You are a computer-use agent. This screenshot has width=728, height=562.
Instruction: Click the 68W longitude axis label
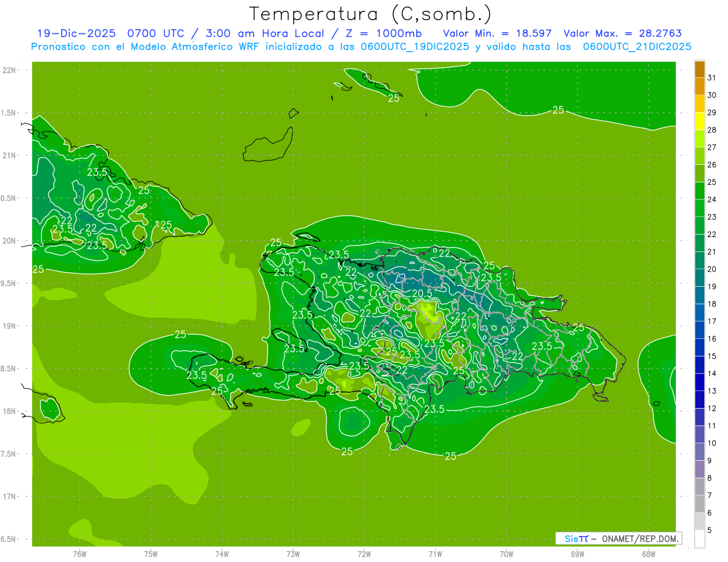[649, 554]
